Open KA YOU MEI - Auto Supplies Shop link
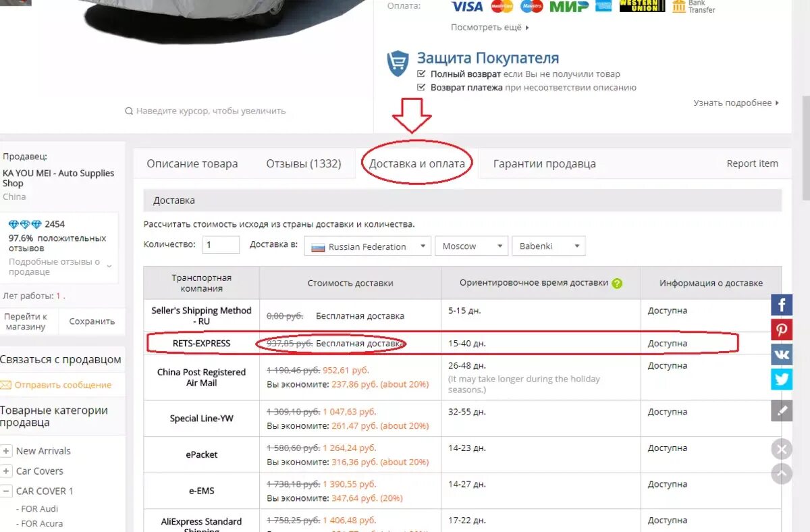 (59, 178)
